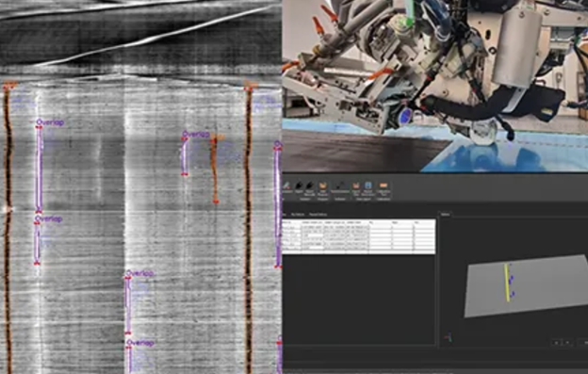Click the second black plug icon
The image size is (588, 374).
tap(309, 186)
